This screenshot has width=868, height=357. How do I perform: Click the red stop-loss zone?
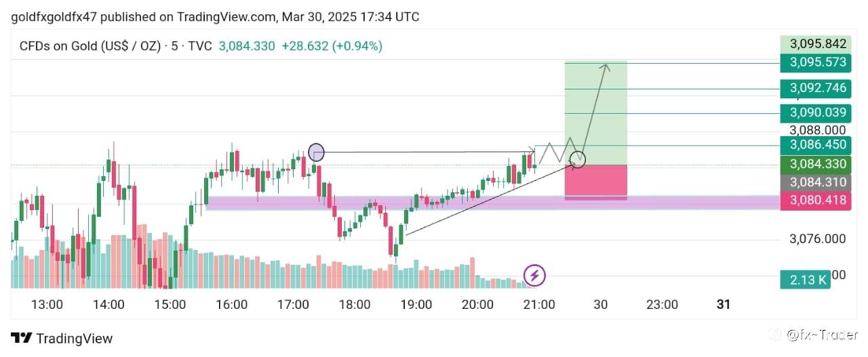point(596,181)
